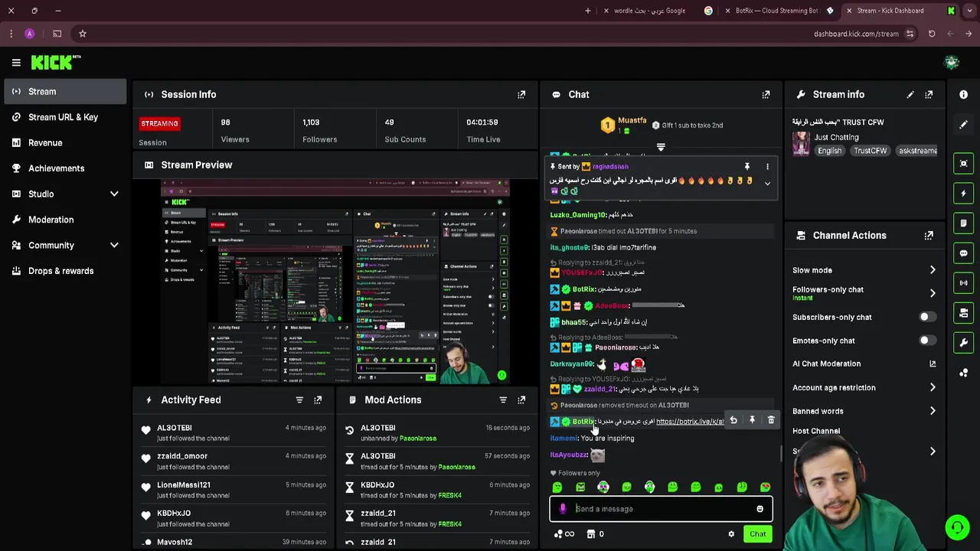The height and width of the screenshot is (551, 980).
Task: Click the TrustCFW tag in Stream info
Action: [x=871, y=151]
